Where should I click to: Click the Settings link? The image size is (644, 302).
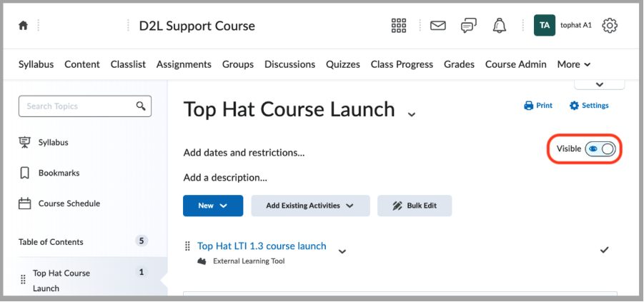(589, 106)
